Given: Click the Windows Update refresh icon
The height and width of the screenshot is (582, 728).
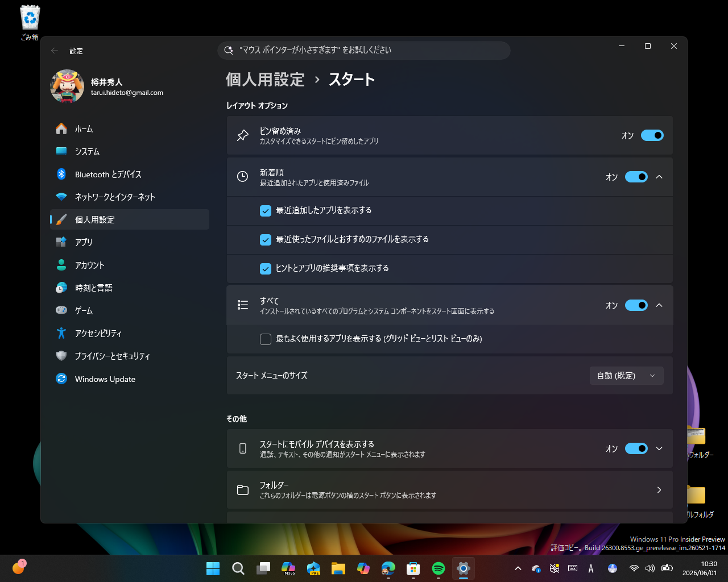Looking at the screenshot, I should (61, 379).
